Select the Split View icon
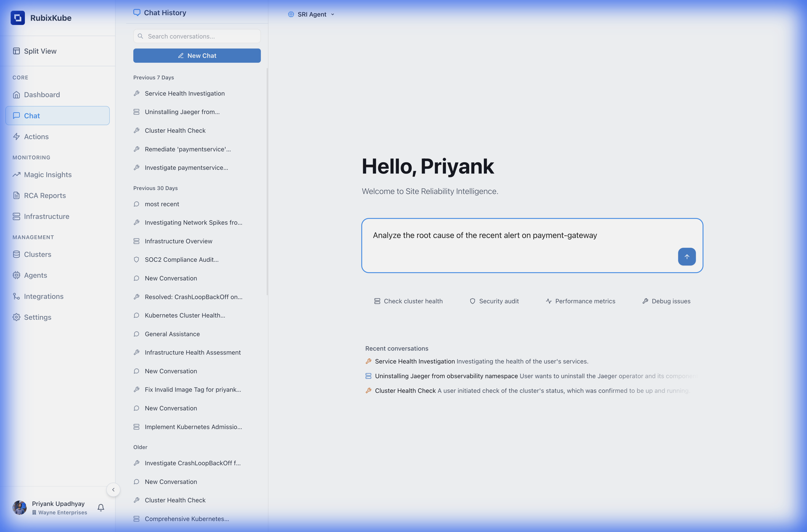Screen dimensions: 807x532 tap(16, 51)
